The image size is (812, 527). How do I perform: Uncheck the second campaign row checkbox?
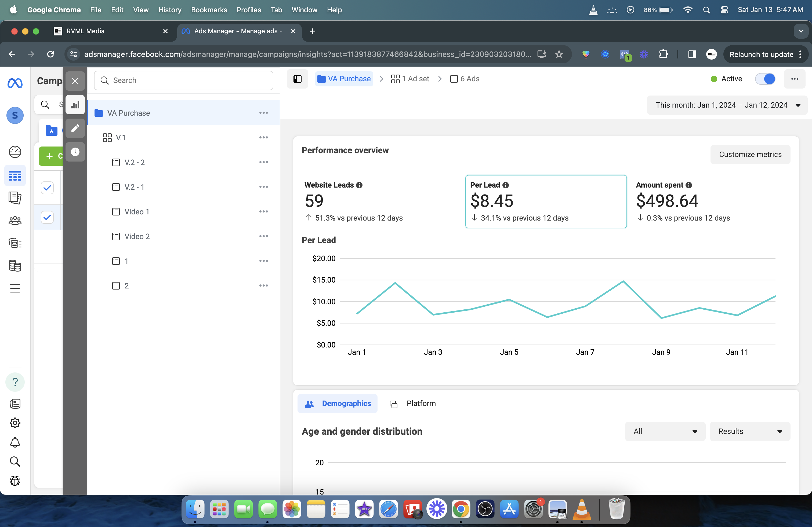coord(47,217)
